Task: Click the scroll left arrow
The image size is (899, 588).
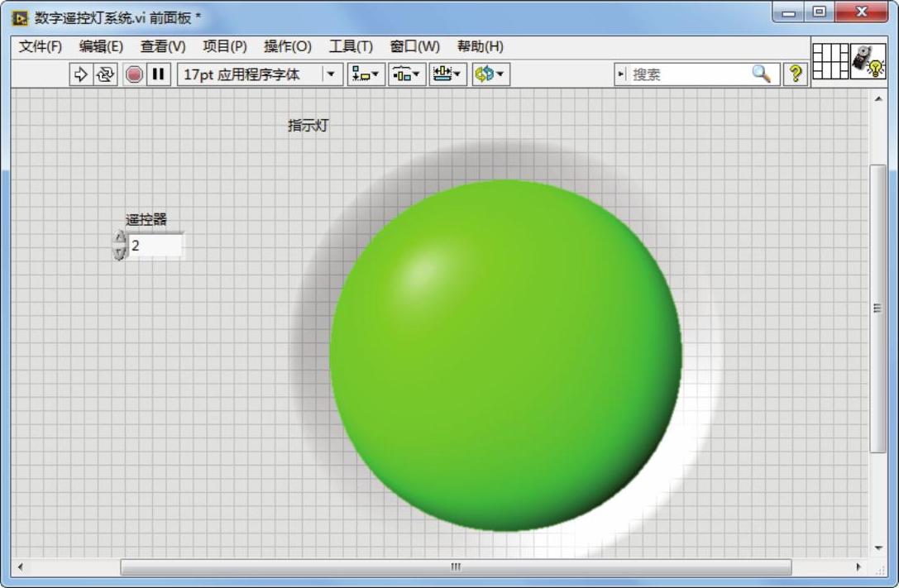Action: [x=20, y=566]
